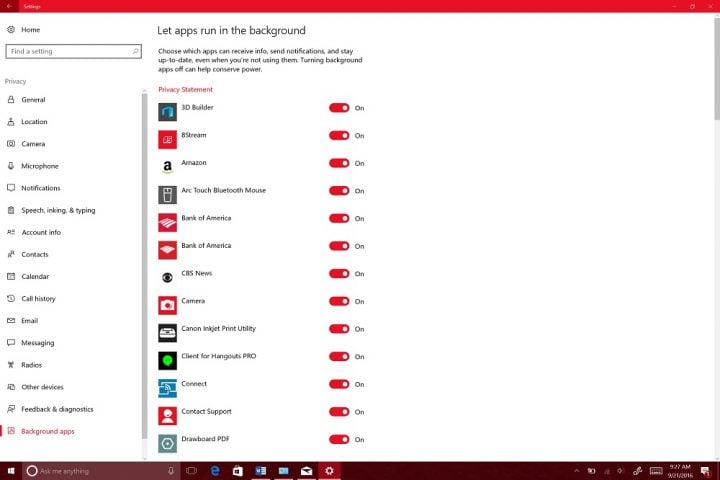Screen dimensions: 720x480
Task: Disable Amazon running in background
Action: (339, 163)
